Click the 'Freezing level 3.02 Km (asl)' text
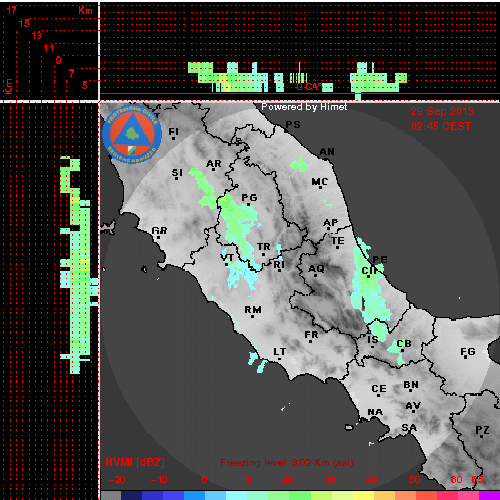The width and height of the screenshot is (500, 500). [287, 463]
